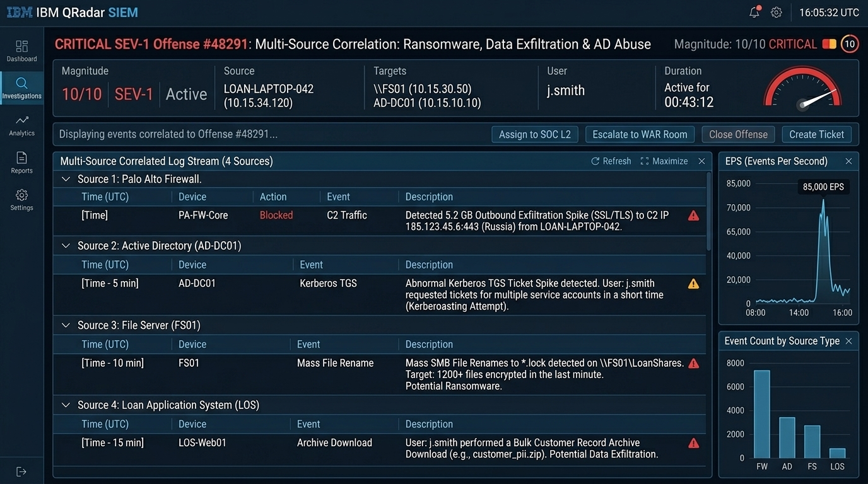The width and height of the screenshot is (868, 484).
Task: Click the 85,000 EPS peak tooltip
Action: tap(823, 187)
